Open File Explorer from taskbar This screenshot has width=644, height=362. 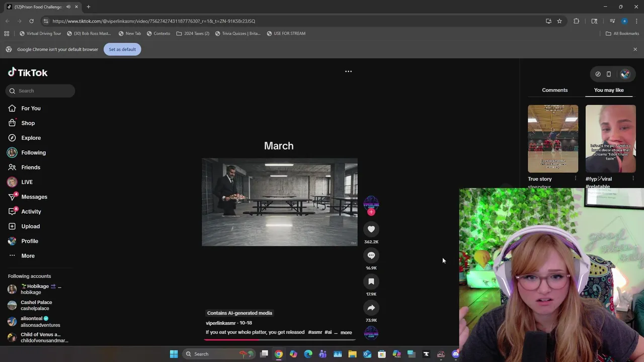[352, 354]
